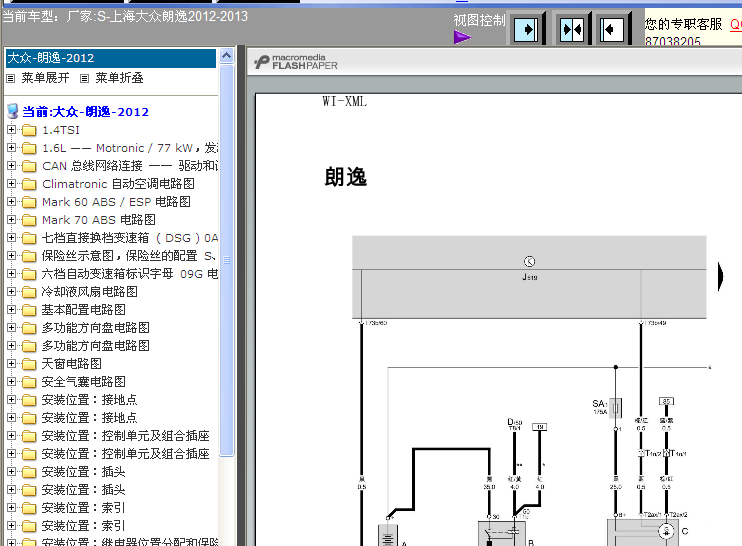Open the 当前:大众-朗逸-2012 root link
742x546 pixels.
click(86, 112)
